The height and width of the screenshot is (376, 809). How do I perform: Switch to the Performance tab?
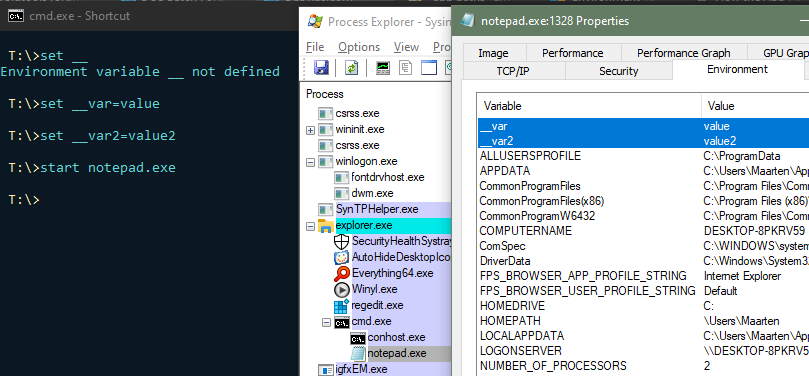(x=573, y=53)
